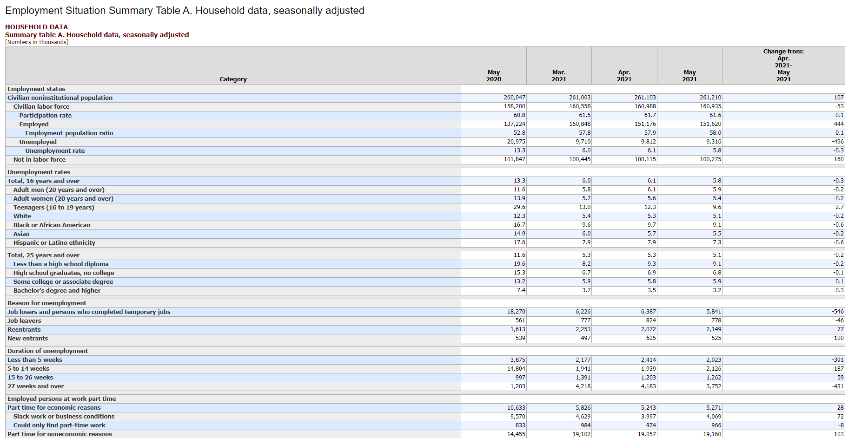Click the -2.7 change value for Teenagers
This screenshot has height=438, width=868.
point(838,207)
